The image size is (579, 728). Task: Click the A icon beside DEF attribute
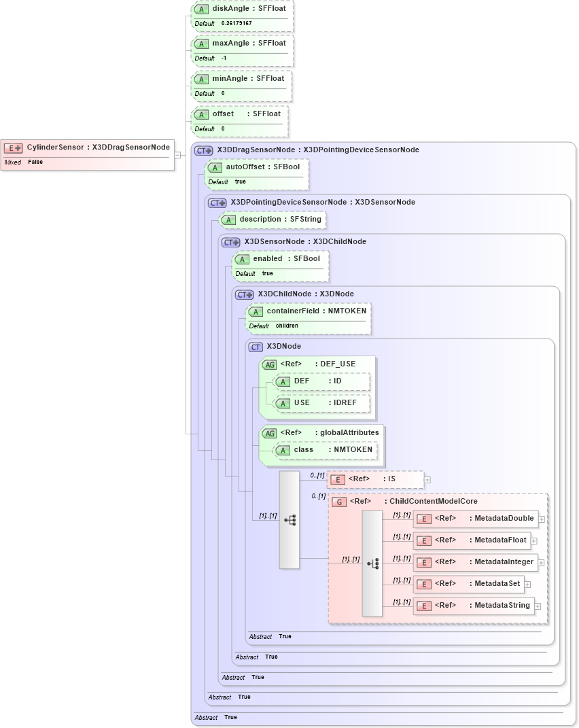(x=283, y=382)
